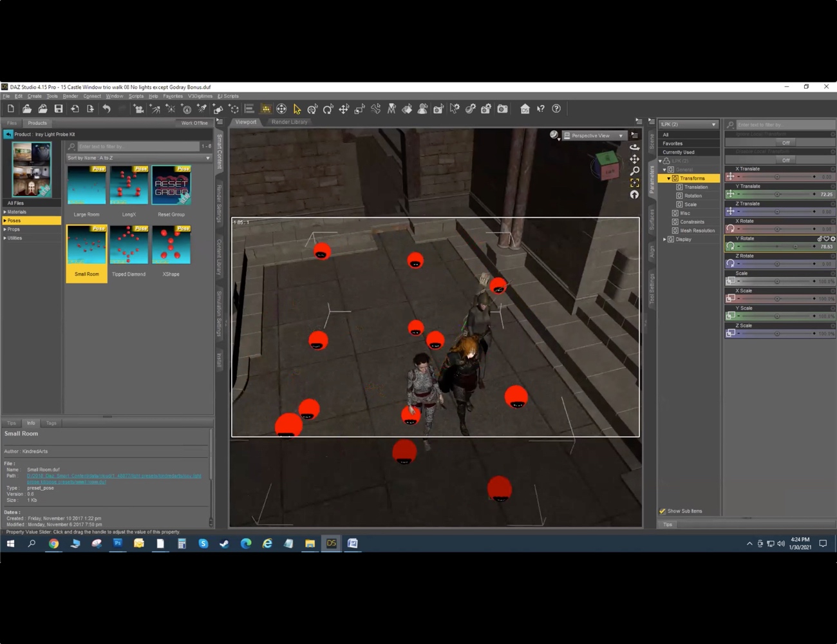Toggle the Show Sub Items checkbox
This screenshot has width=837, height=644.
[x=663, y=511]
